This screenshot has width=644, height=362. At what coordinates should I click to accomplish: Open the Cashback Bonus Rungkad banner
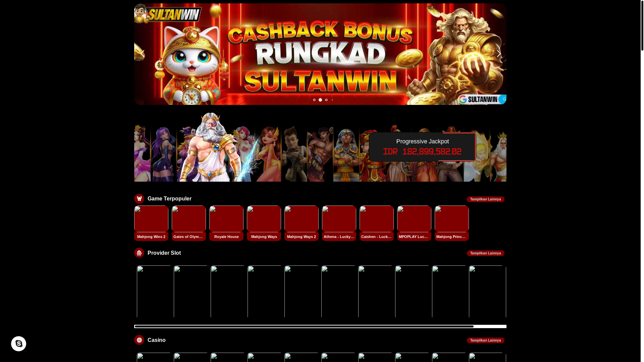(320, 54)
